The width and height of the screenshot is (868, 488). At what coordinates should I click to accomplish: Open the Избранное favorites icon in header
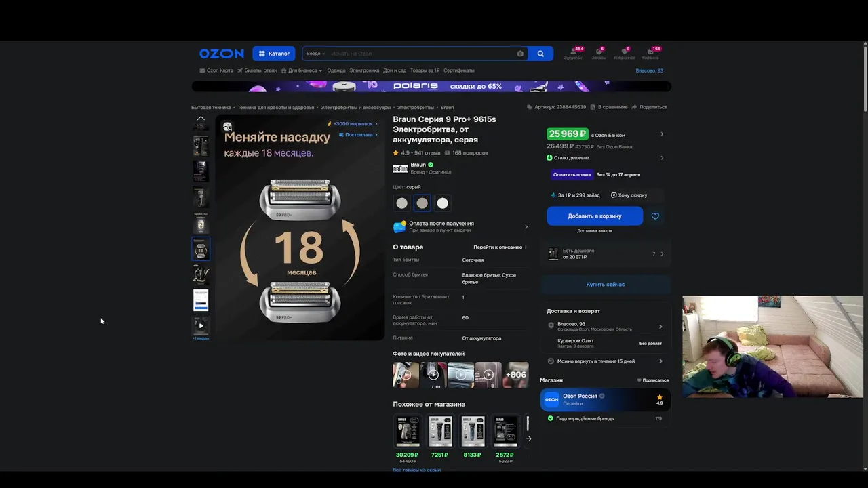(625, 54)
